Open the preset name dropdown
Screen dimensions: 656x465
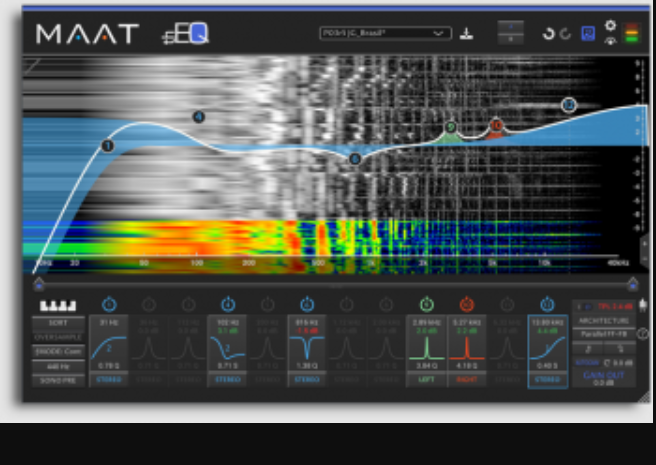pyautogui.click(x=385, y=33)
